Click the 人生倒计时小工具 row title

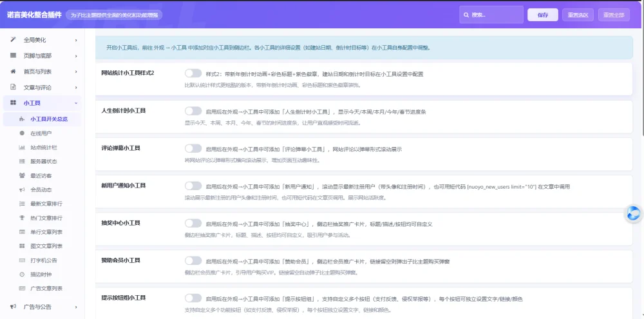(x=123, y=111)
